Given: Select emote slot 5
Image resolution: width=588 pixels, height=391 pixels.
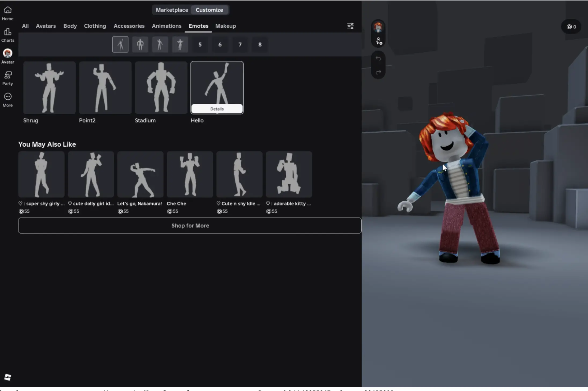Looking at the screenshot, I should pos(200,44).
